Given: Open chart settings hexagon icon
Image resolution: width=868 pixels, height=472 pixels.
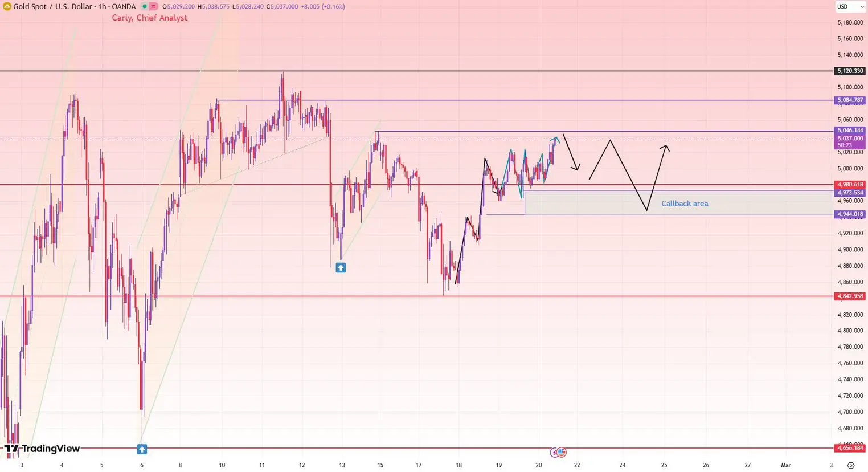Looking at the screenshot, I should (850, 465).
